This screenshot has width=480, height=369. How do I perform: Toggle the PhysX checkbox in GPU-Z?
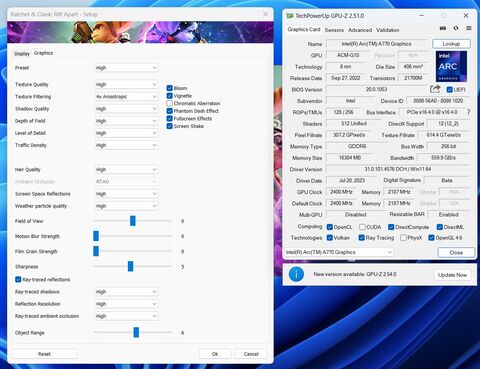click(403, 238)
